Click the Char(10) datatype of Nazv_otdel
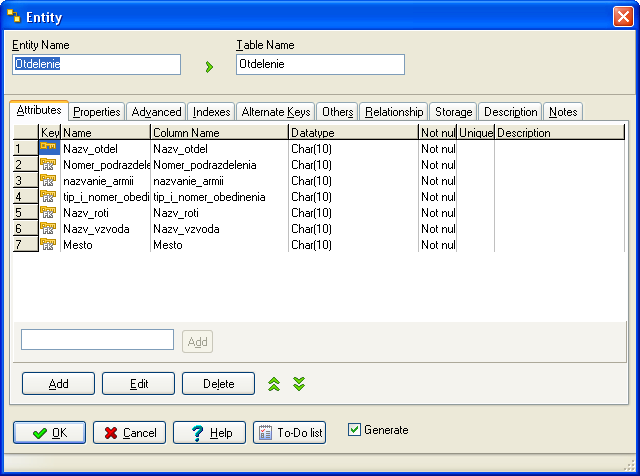This screenshot has height=476, width=640. 353,149
